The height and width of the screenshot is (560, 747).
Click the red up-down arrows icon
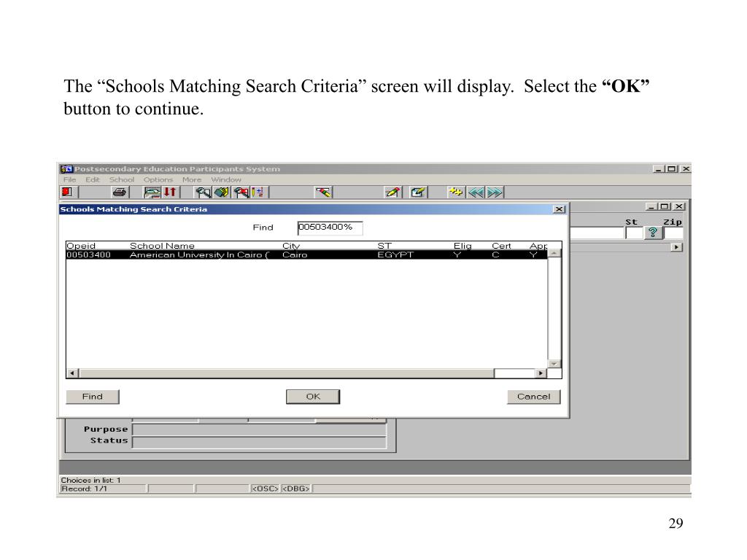170,192
